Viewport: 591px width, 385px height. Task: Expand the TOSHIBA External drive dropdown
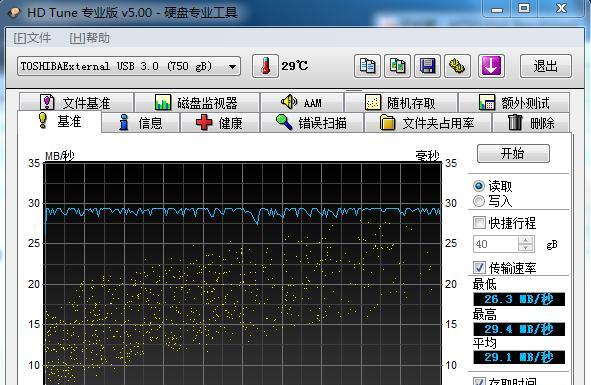tap(129, 66)
